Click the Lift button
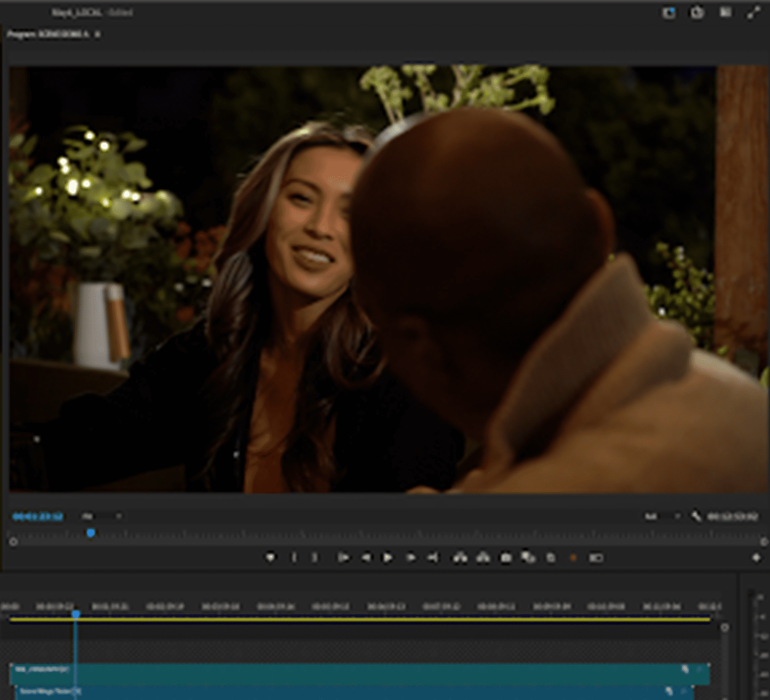The height and width of the screenshot is (700, 770). click(x=460, y=557)
